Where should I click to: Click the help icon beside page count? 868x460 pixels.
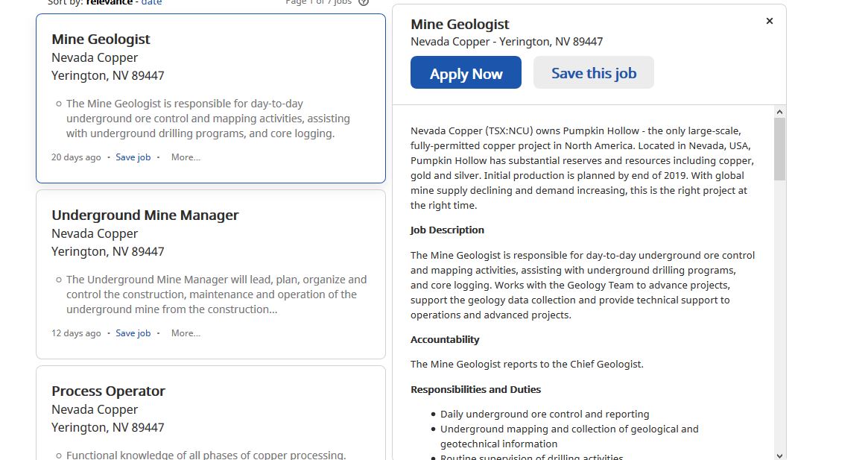[x=363, y=2]
